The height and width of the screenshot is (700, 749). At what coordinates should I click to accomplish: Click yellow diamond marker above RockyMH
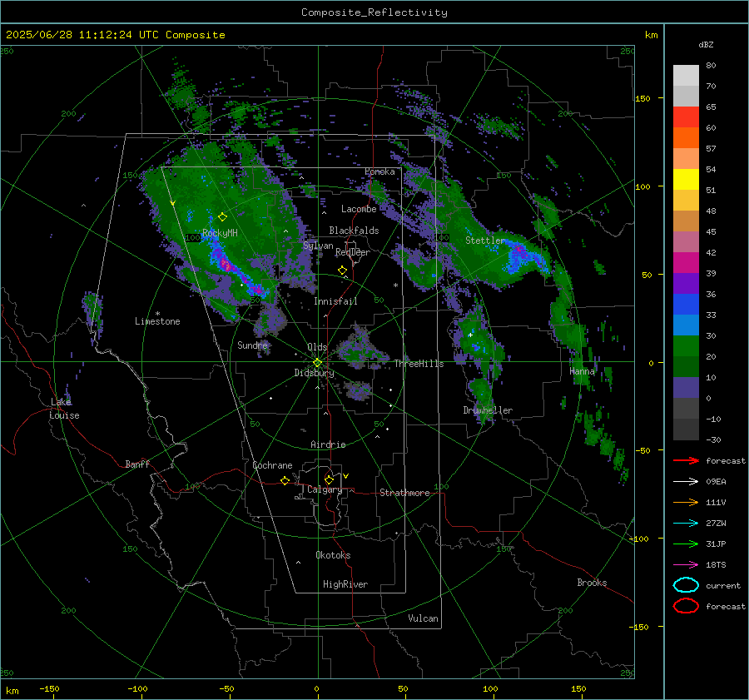click(x=222, y=217)
